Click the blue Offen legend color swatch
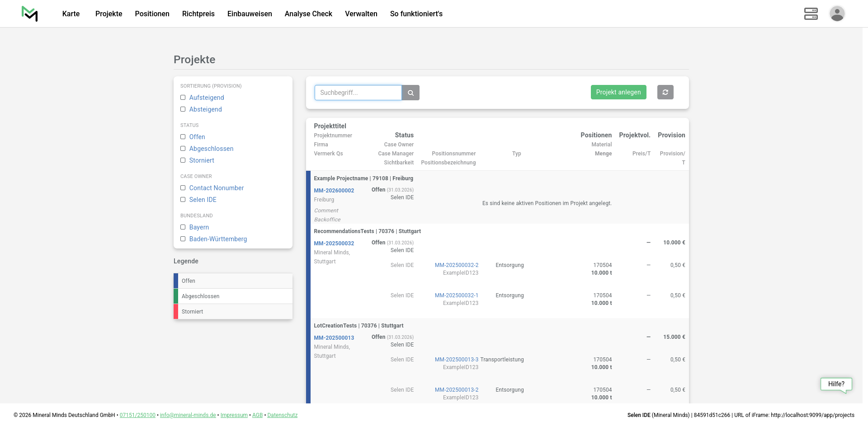The width and height of the screenshot is (868, 426). point(176,281)
